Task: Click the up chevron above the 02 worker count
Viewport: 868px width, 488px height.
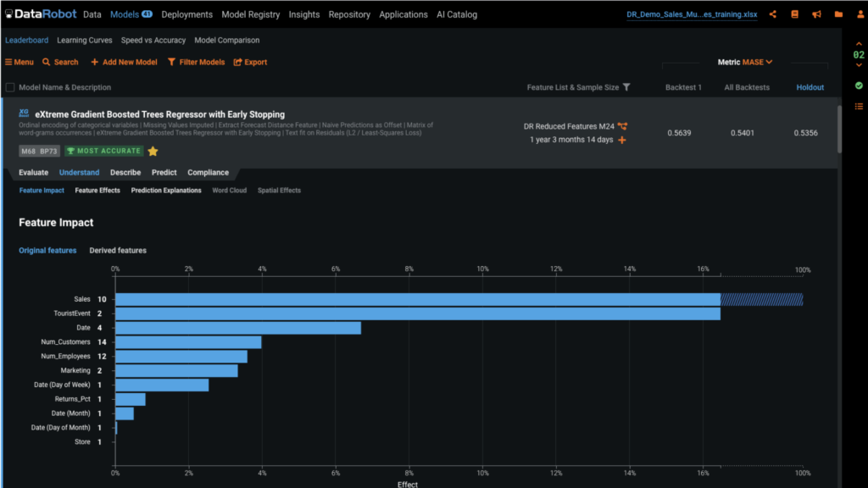Action: tap(859, 44)
